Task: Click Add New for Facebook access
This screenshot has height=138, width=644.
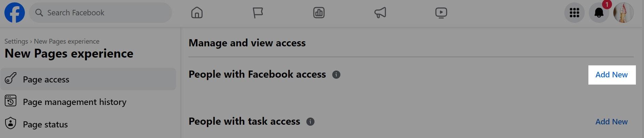Action: tap(611, 75)
